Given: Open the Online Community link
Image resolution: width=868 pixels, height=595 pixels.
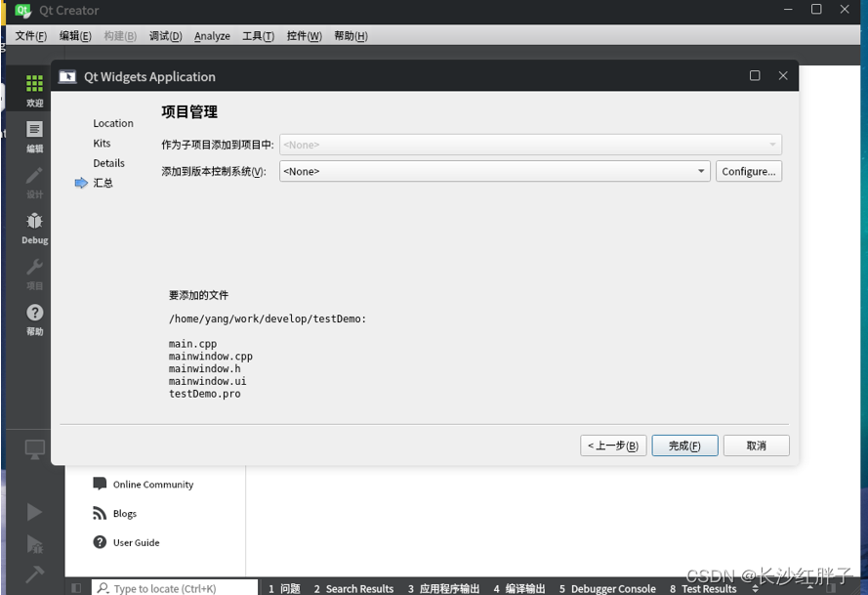Looking at the screenshot, I should [153, 485].
